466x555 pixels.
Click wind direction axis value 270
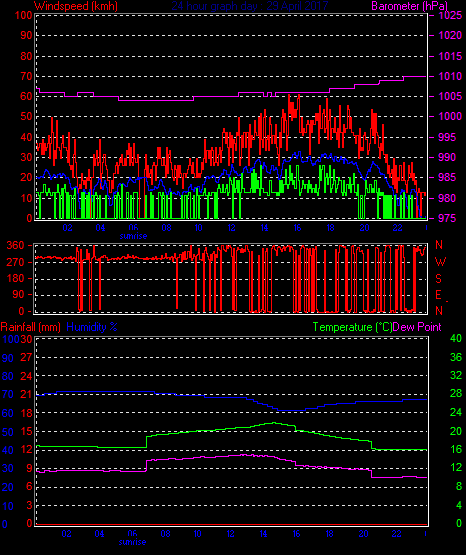(x=15, y=262)
